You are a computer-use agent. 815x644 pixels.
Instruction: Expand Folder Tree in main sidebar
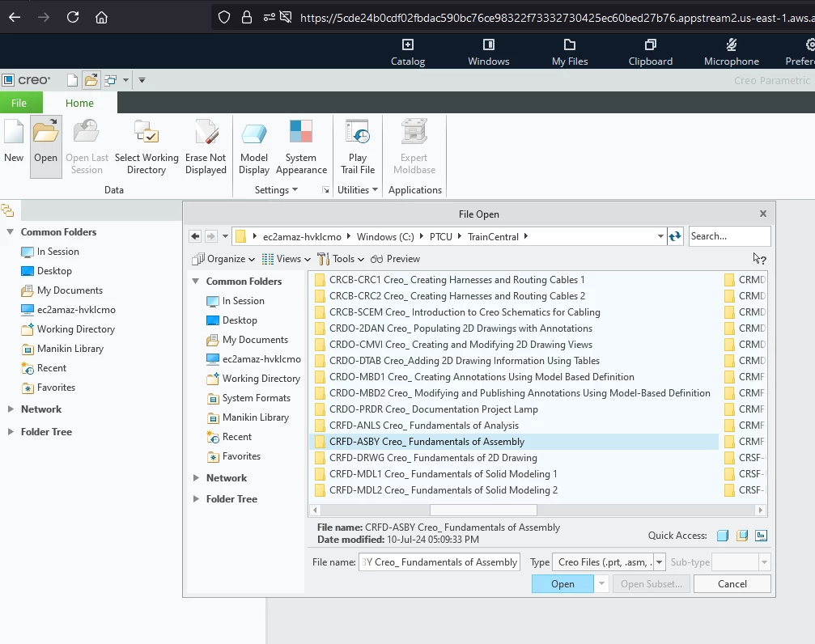(10, 431)
